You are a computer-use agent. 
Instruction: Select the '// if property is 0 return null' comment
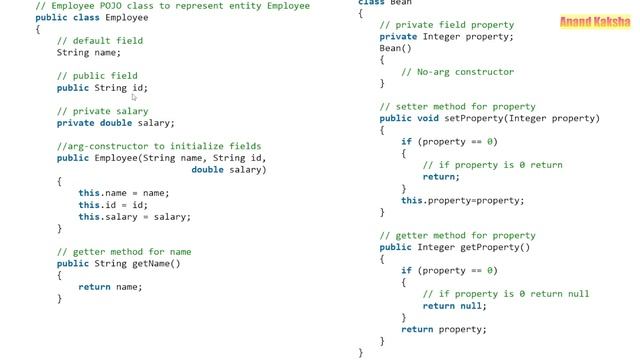click(x=506, y=294)
